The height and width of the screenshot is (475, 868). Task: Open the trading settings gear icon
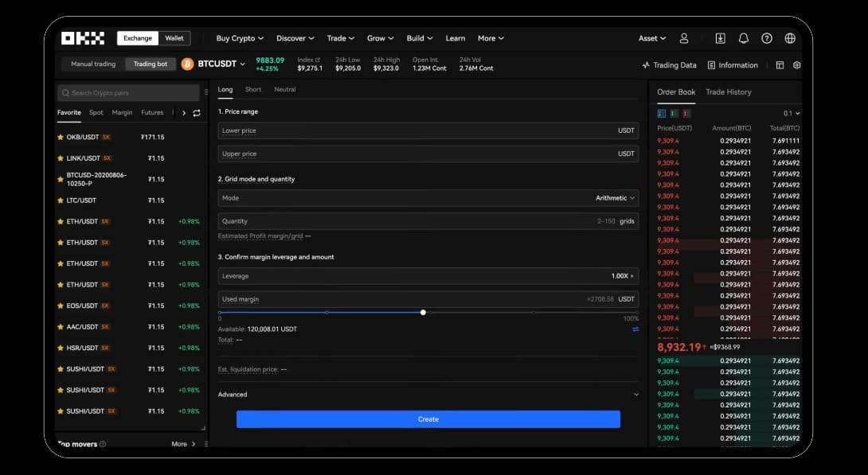pos(796,64)
